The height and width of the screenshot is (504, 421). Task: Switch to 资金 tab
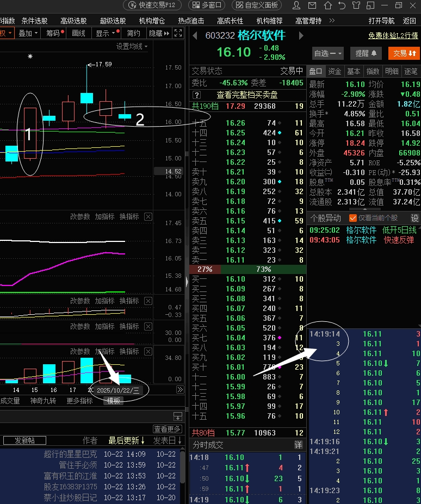coord(335,71)
